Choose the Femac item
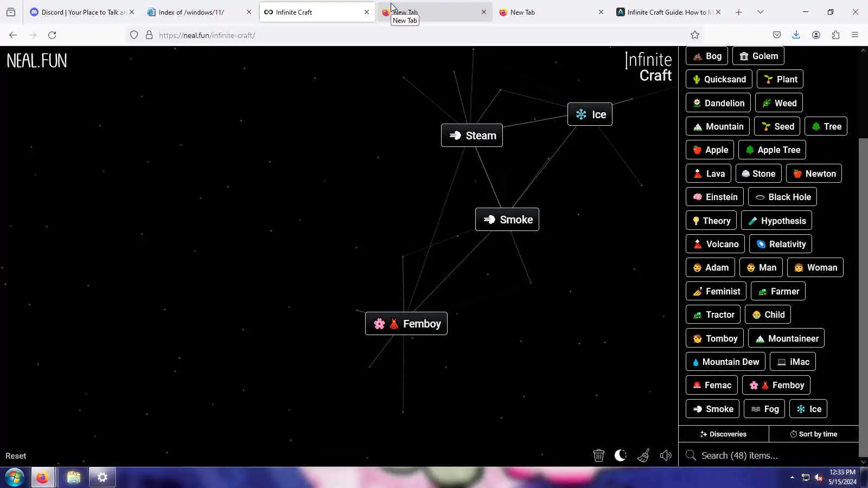868x488 pixels. pyautogui.click(x=712, y=385)
